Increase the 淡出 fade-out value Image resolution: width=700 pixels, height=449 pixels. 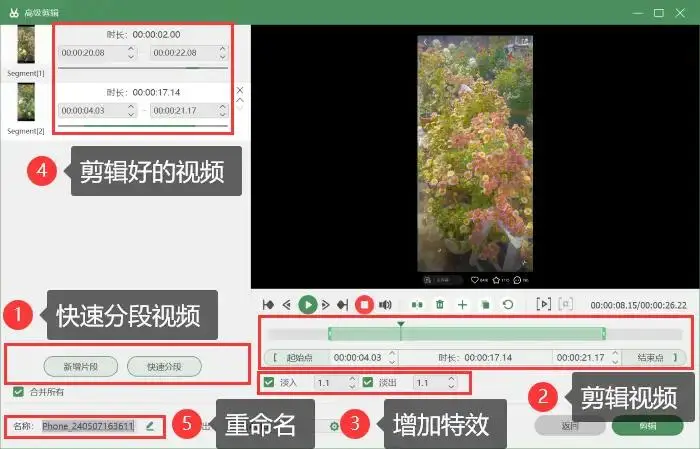pyautogui.click(x=451, y=379)
